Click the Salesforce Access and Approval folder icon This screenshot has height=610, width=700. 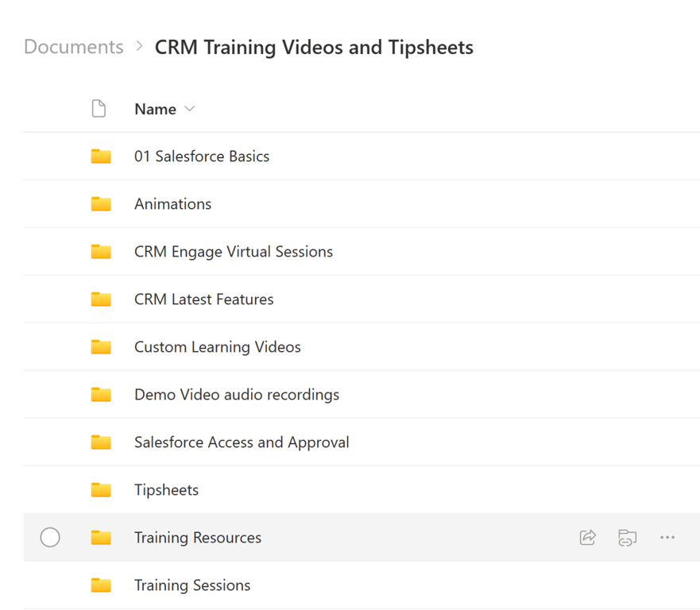coord(101,442)
